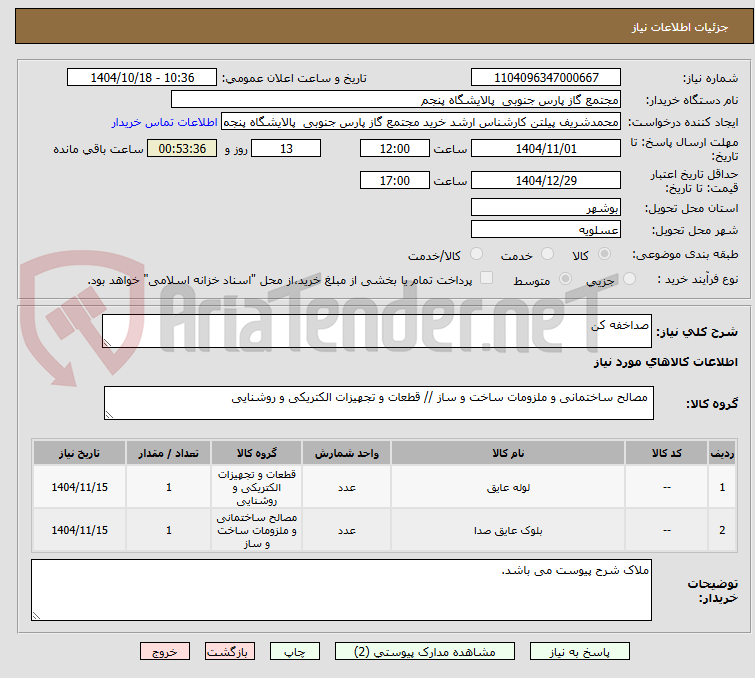Click the buyer name field مجتمع گاز پارس جنوبی
Screen dimensions: 755x678
tap(396, 100)
